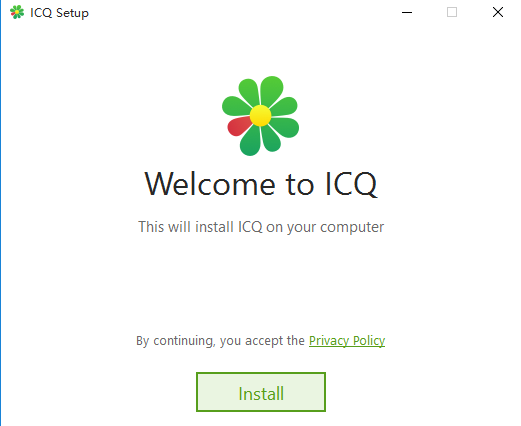Image resolution: width=521 pixels, height=426 pixels.
Task: Click the word Policy in the green link
Action: tap(369, 341)
